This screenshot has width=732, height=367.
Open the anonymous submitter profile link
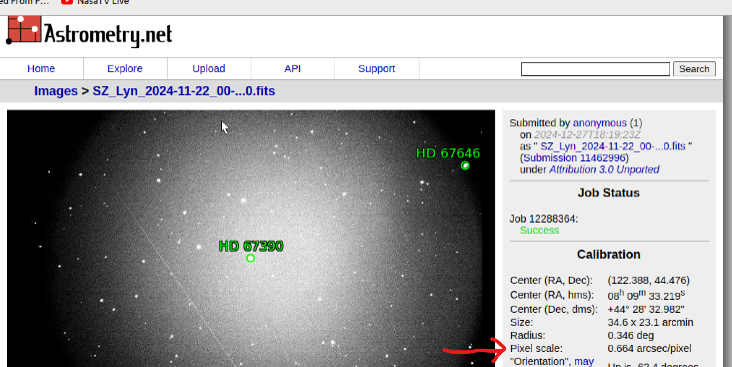(x=599, y=123)
